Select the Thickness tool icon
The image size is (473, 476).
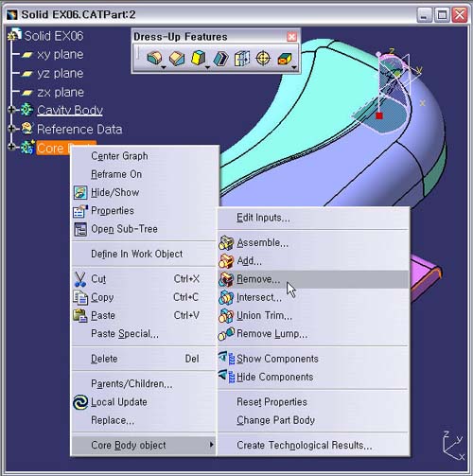(x=242, y=59)
